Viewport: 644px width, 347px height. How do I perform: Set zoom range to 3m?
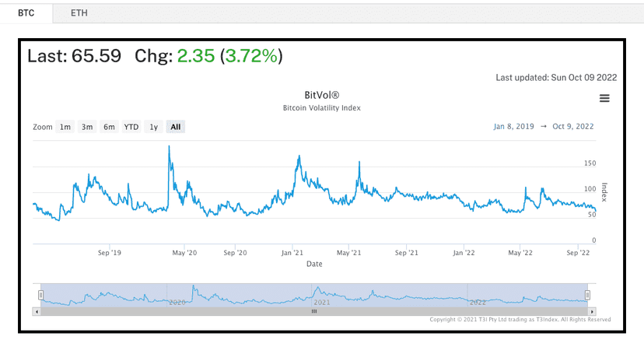87,127
